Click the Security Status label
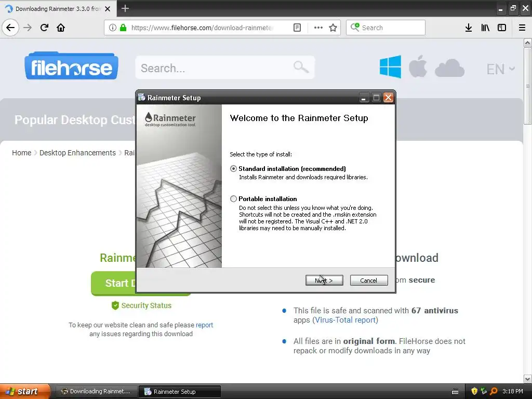The height and width of the screenshot is (399, 532). coord(146,305)
